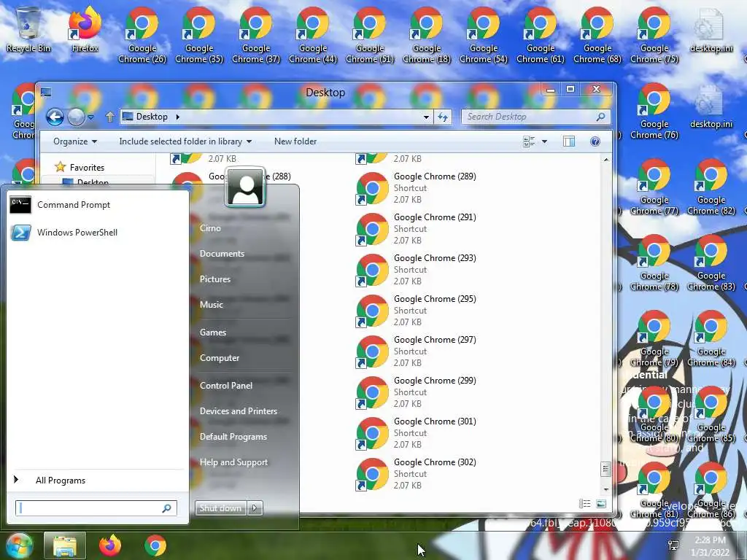Select the top-right desktop.ini file icon
Image resolution: width=747 pixels, height=560 pixels.
point(711,29)
